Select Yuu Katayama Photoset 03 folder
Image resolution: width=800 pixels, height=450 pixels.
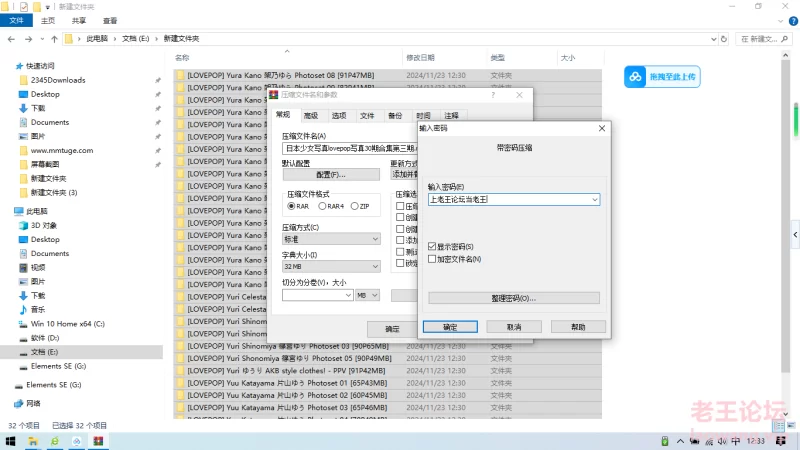click(x=287, y=408)
